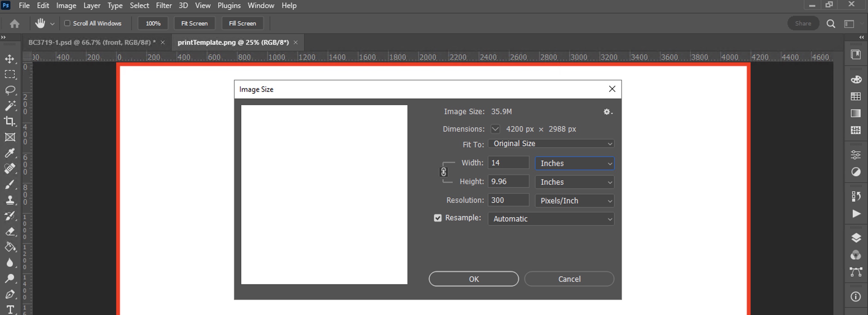The image size is (868, 315).
Task: Open the Layers panel icon
Action: [856, 238]
